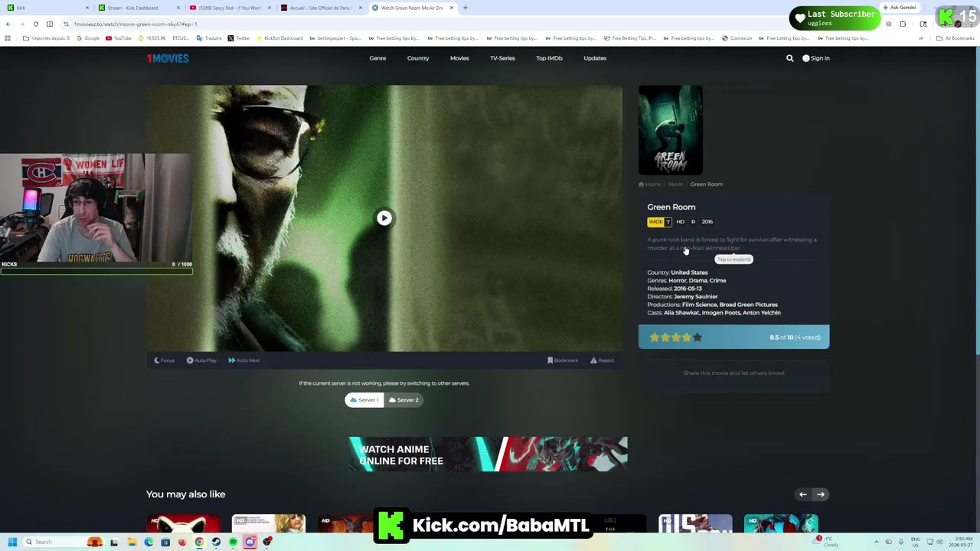Open the Movies menu item
This screenshot has width=980, height=551.
[459, 58]
